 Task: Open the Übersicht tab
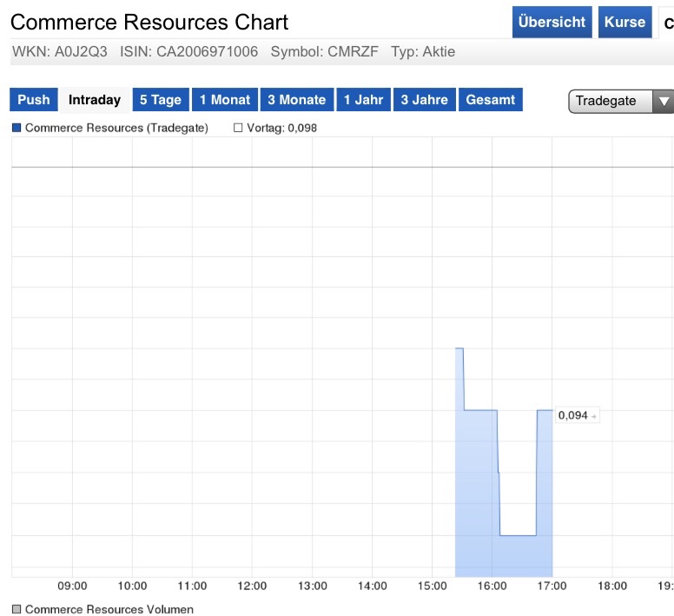(x=552, y=23)
